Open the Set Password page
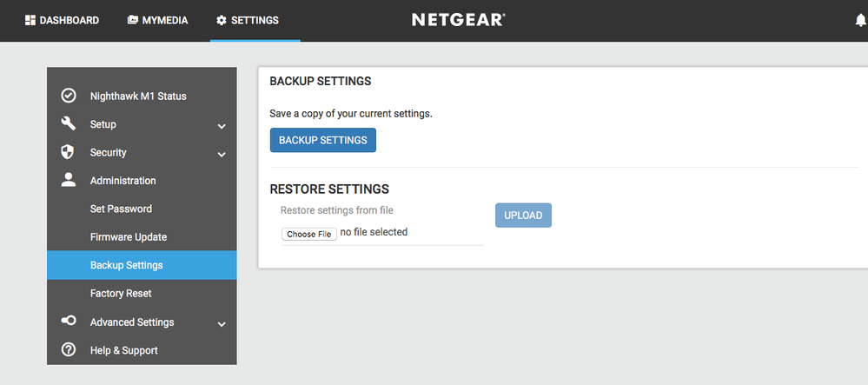This screenshot has width=868, height=385. coord(121,209)
